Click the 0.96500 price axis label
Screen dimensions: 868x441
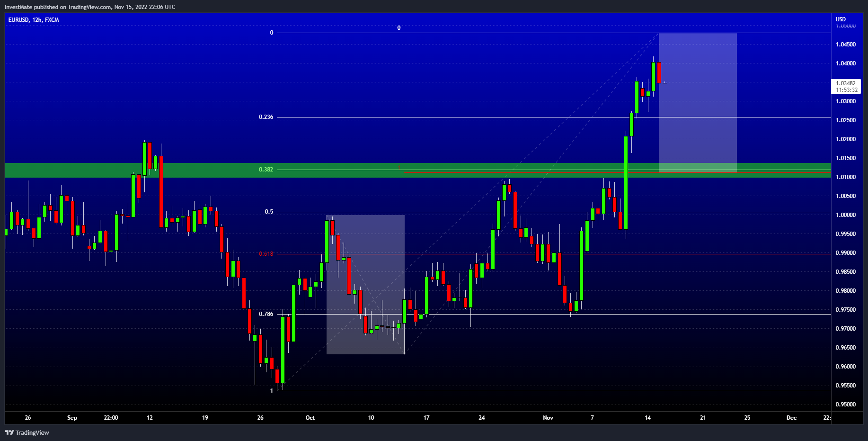[x=846, y=348]
